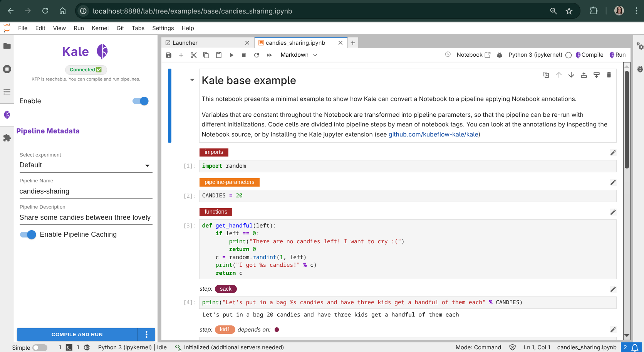Open Notebook in new window button
This screenshot has width=644, height=352.
pyautogui.click(x=473, y=55)
